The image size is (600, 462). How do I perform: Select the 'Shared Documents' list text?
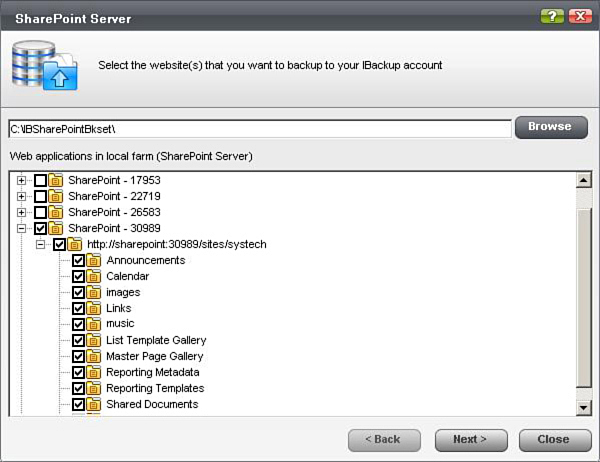click(x=152, y=404)
